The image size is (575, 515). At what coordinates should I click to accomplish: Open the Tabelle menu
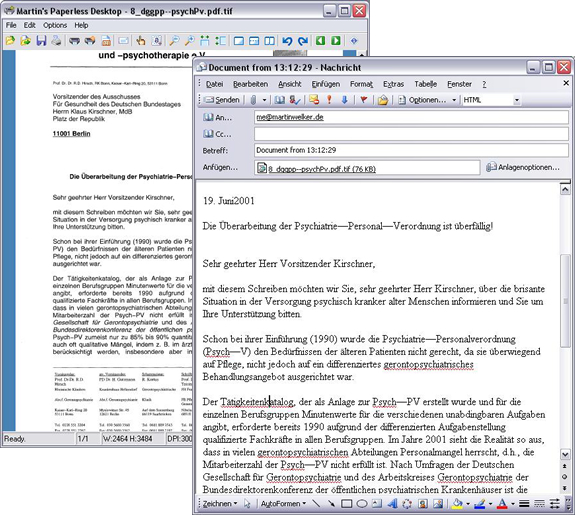click(x=425, y=84)
